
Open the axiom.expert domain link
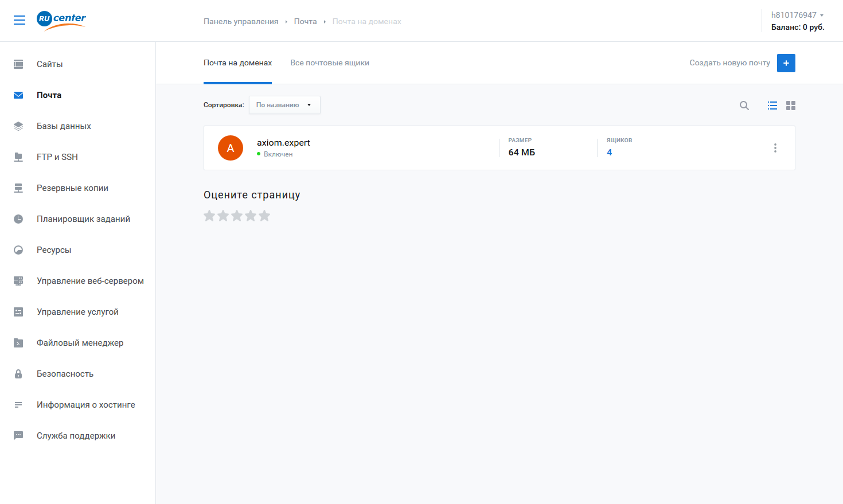[283, 143]
